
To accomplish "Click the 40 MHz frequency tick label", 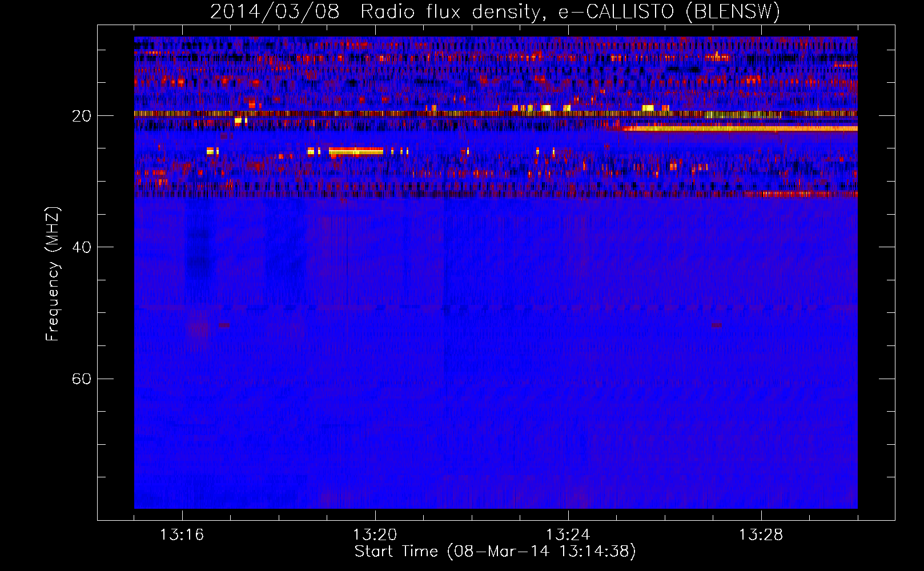I will click(82, 248).
